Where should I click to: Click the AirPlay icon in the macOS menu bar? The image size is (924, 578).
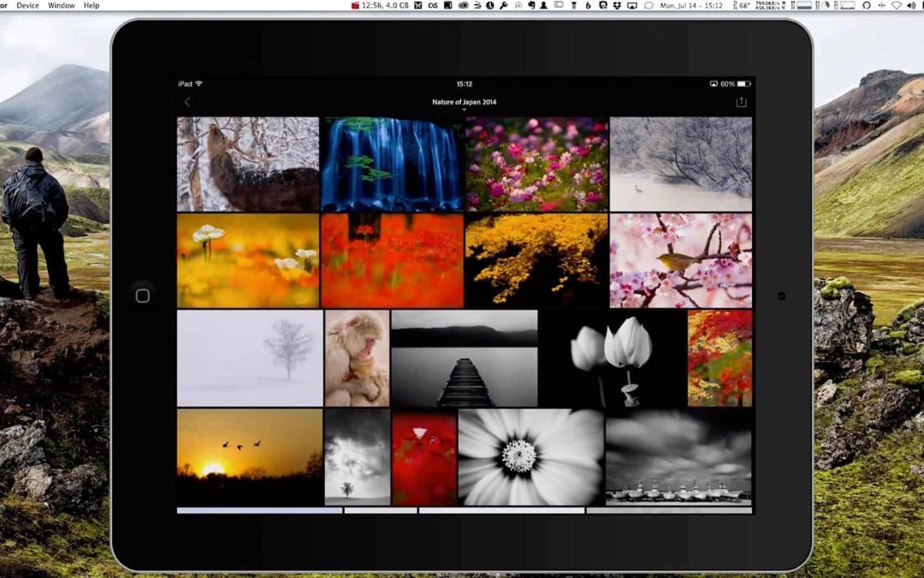pyautogui.click(x=632, y=5)
